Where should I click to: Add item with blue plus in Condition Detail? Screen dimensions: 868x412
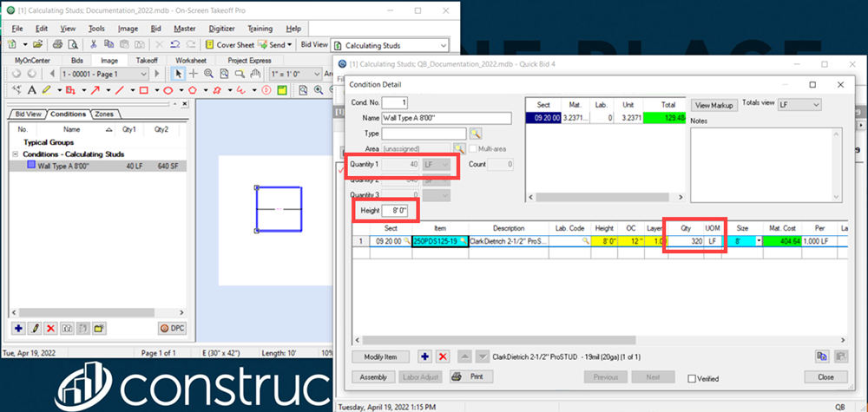click(425, 356)
